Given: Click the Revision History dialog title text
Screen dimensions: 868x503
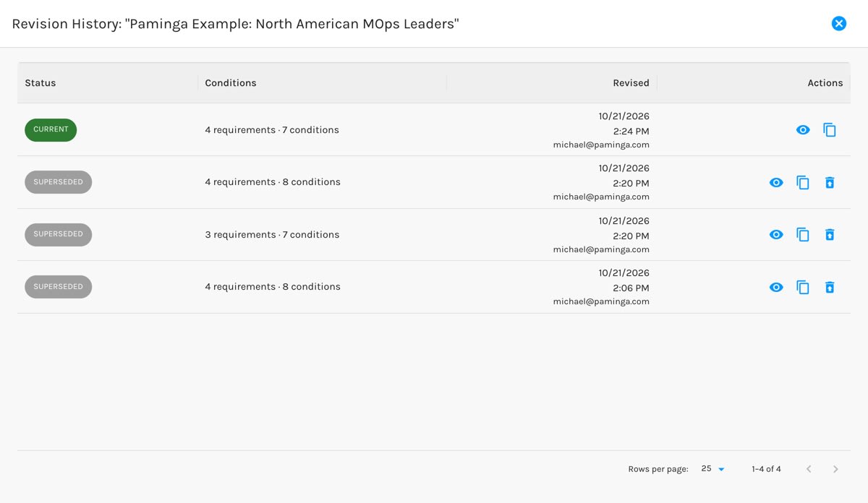Looking at the screenshot, I should (235, 24).
